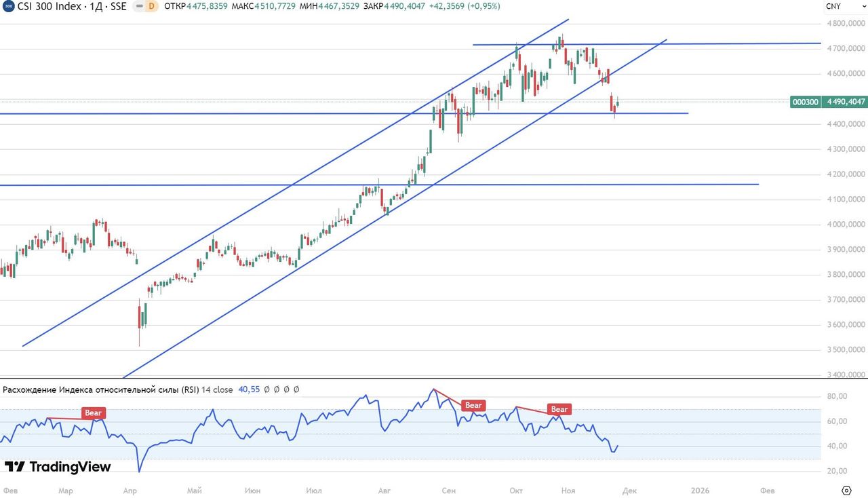
Task: Select the horizontal line near 4160 level
Action: (x=203, y=185)
